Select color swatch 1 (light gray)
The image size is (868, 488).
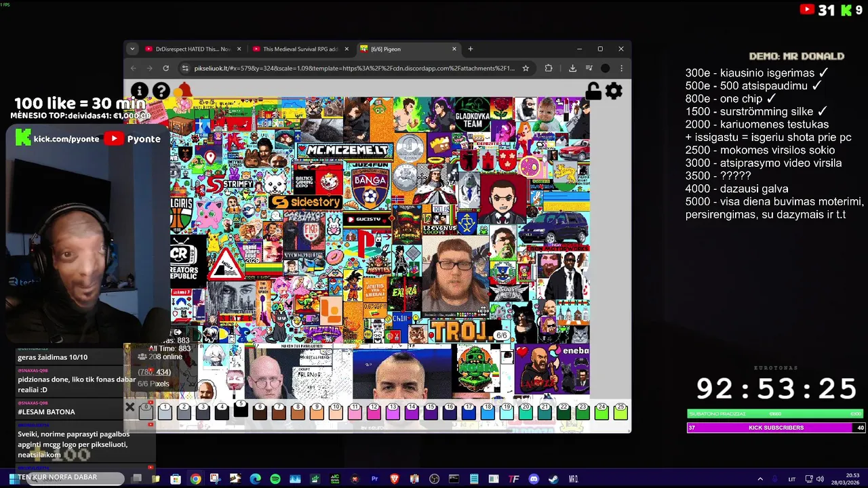click(x=165, y=411)
